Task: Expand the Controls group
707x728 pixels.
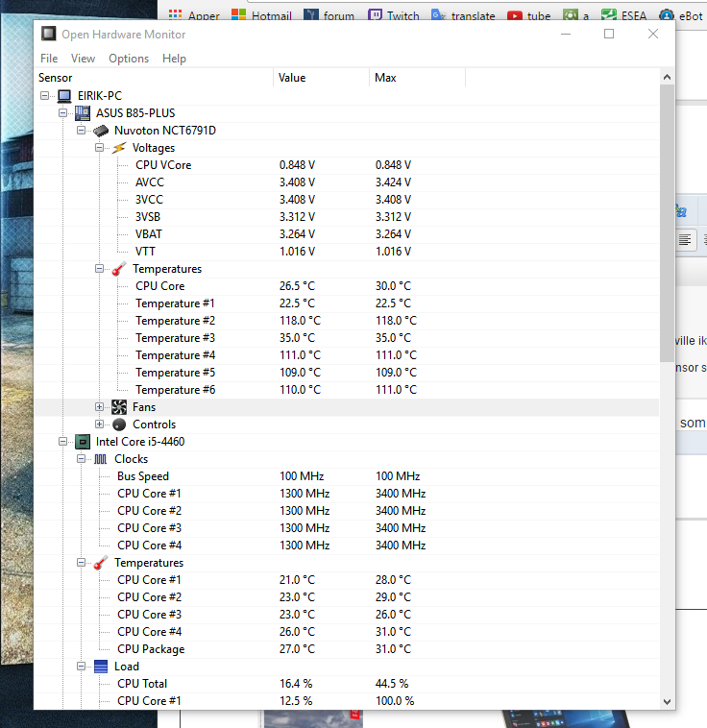Action: pyautogui.click(x=99, y=425)
